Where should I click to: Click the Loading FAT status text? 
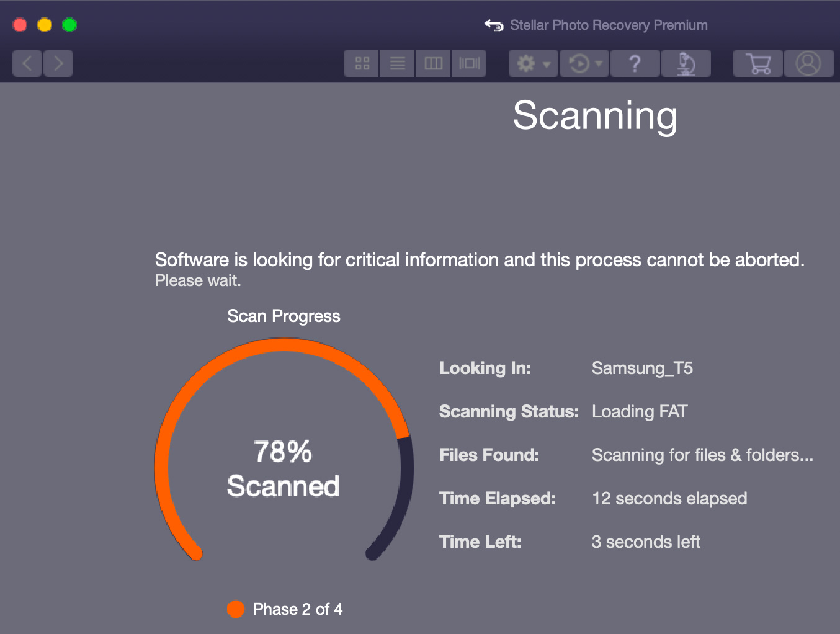pyautogui.click(x=640, y=412)
